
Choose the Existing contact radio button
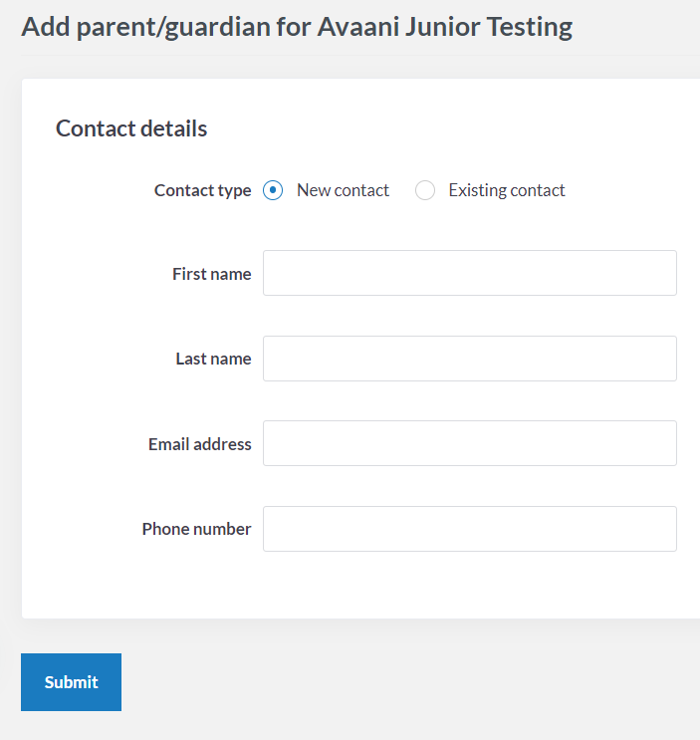click(x=425, y=190)
